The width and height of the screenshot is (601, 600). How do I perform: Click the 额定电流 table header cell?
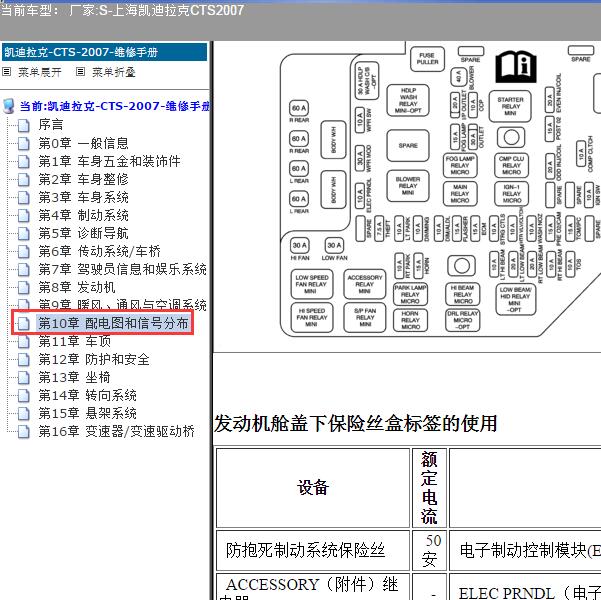tap(429, 487)
